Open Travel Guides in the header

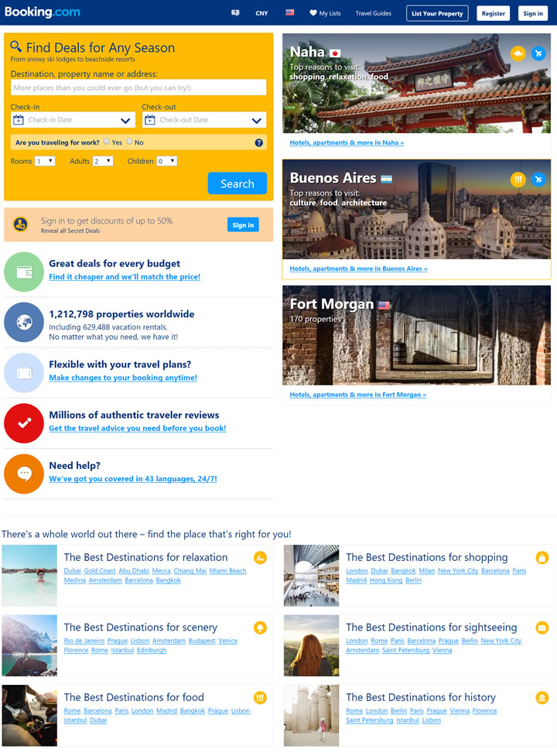pyautogui.click(x=374, y=13)
